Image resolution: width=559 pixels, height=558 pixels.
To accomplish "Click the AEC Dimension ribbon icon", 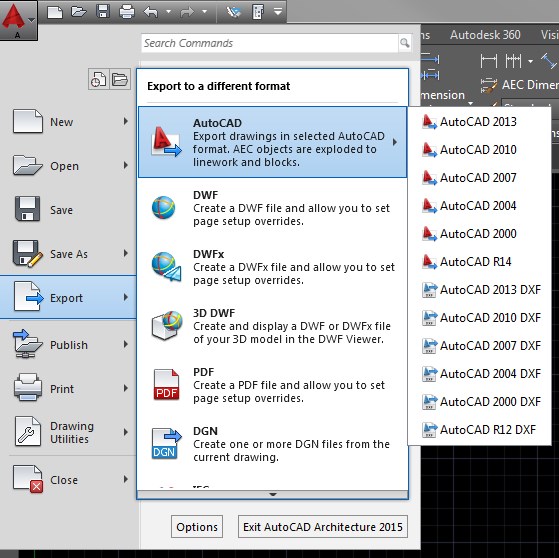I will pyautogui.click(x=488, y=86).
